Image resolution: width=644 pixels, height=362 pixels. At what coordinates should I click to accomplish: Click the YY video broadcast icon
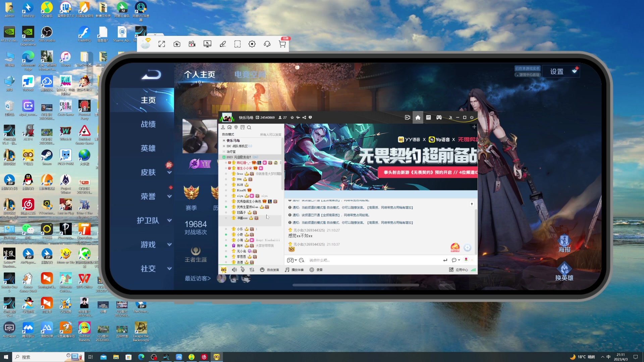(408, 117)
